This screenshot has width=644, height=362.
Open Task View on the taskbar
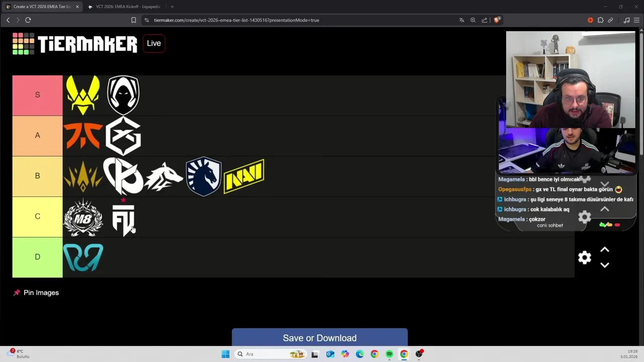coord(315,354)
